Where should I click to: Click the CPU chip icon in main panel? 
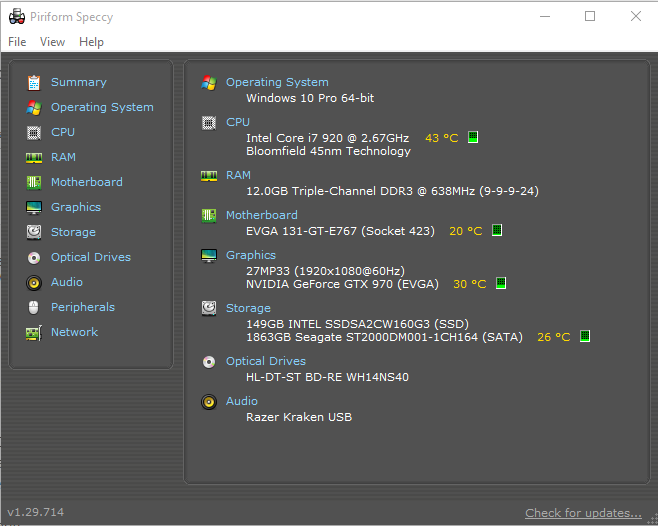209,123
